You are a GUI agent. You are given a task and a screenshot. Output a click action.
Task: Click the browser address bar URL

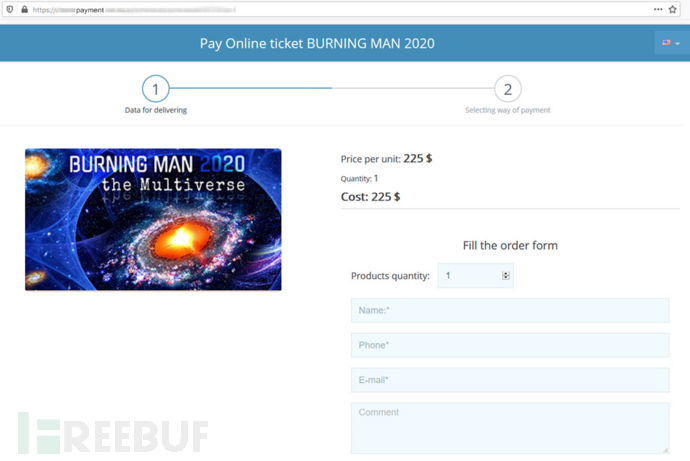[x=134, y=10]
